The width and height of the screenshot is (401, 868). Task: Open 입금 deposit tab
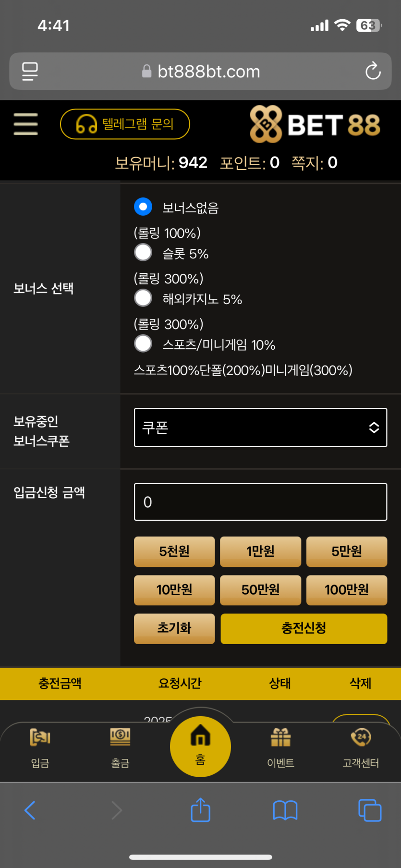coord(40,746)
